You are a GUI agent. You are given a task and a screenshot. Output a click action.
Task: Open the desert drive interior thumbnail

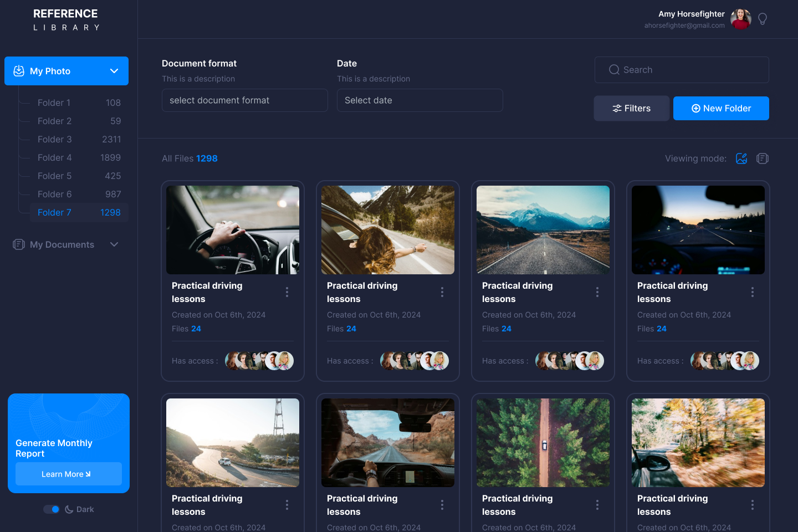(388, 443)
